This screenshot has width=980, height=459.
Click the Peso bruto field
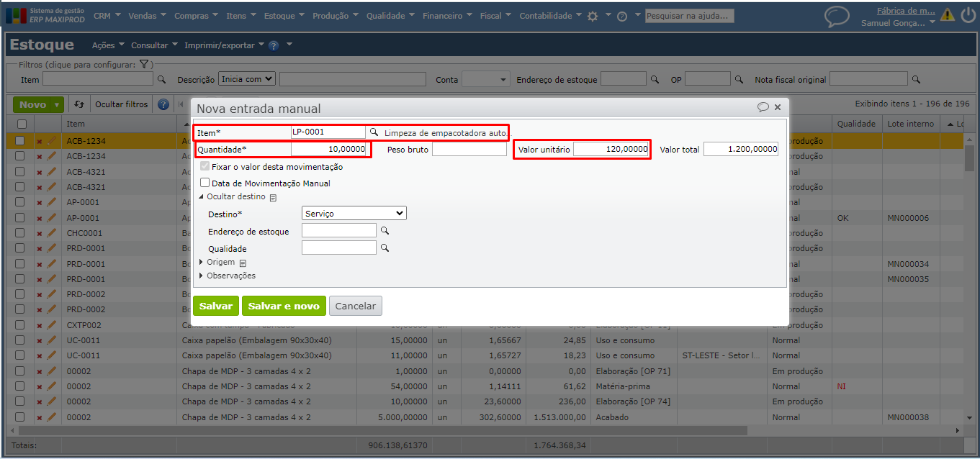click(x=469, y=149)
